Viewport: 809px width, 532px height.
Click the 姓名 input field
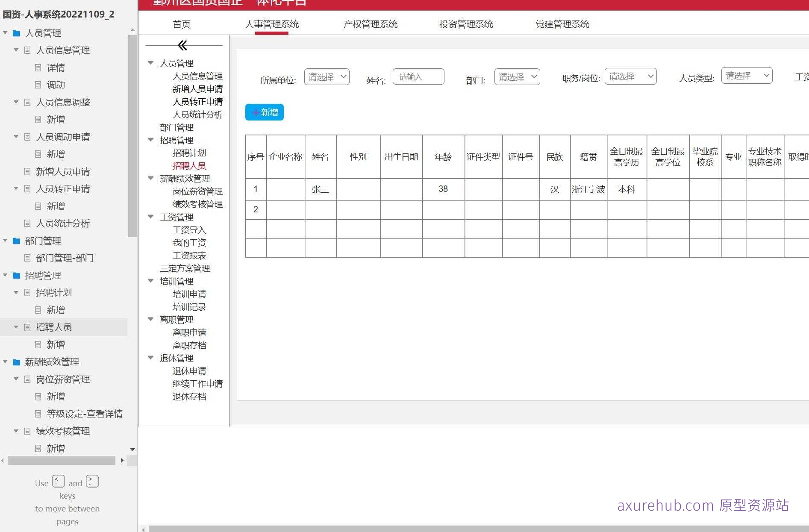point(418,76)
